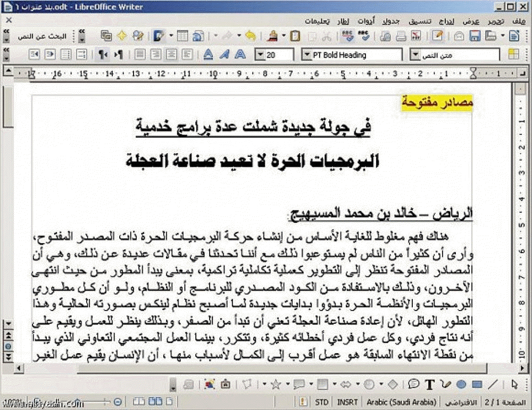
Task: Toggle Italic formatting icon
Action: pyautogui.click(x=224, y=55)
